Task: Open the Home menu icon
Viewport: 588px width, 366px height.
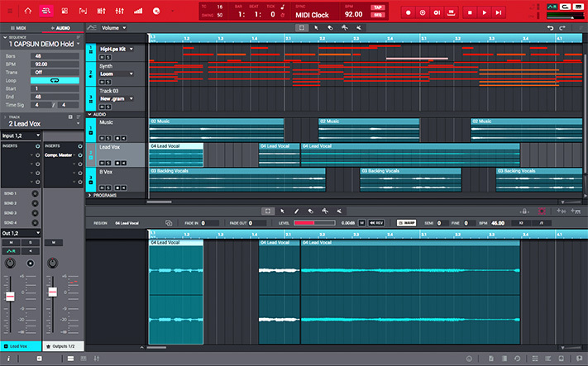Action: click(x=27, y=12)
